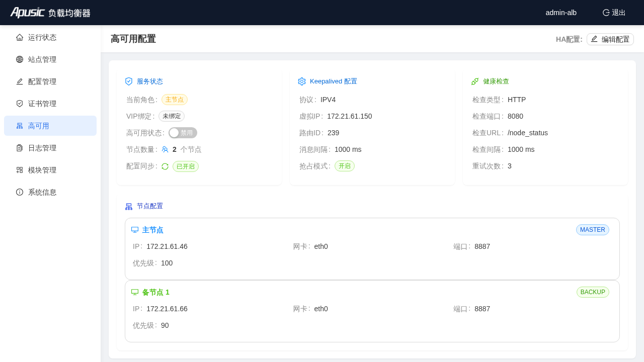Select 高可用 in the sidebar
Viewport: 644px width, 362px height.
pos(50,126)
